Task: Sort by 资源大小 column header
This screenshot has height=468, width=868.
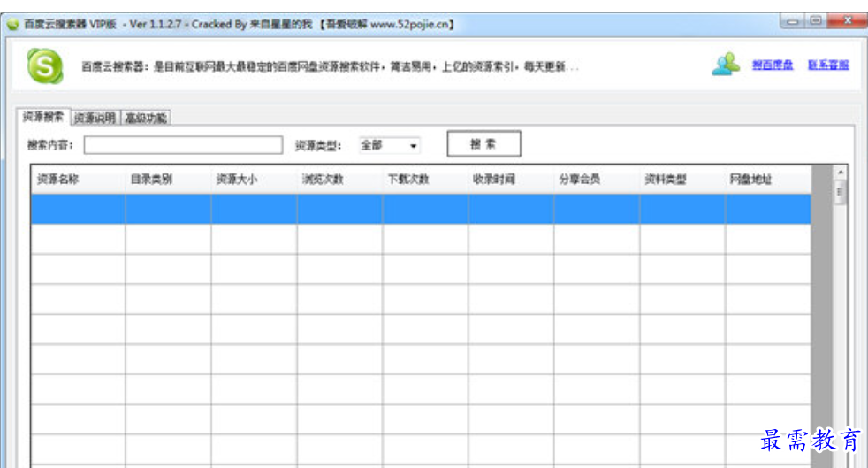Action: [254, 180]
